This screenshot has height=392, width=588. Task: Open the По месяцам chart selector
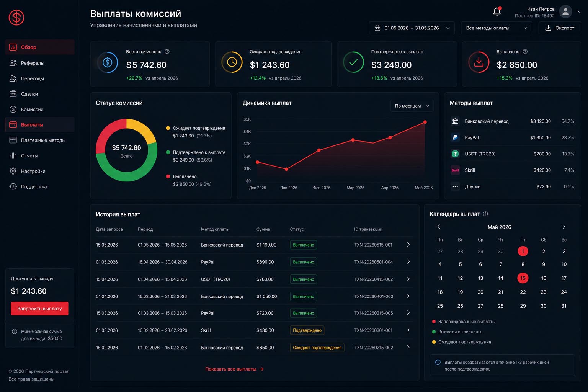[412, 106]
